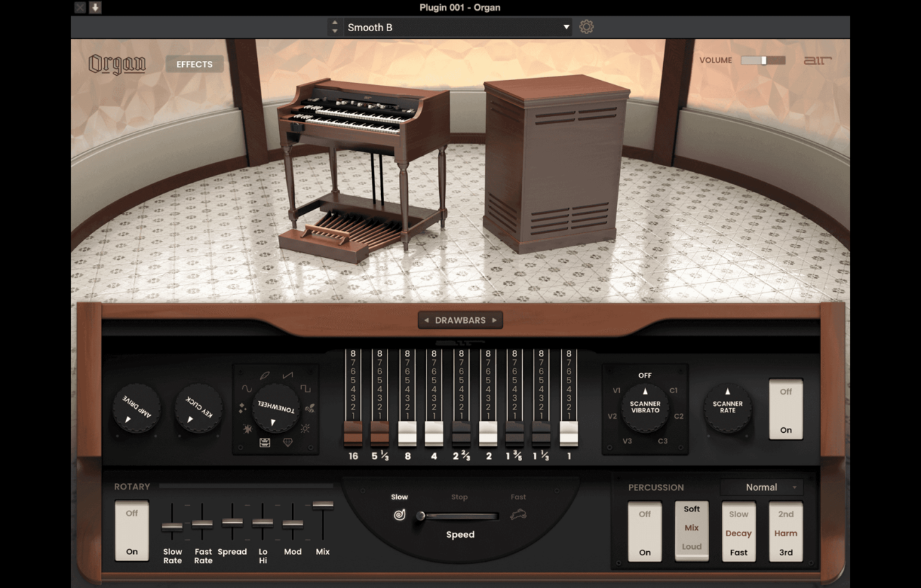Click the 1 1/3 drawbar handle

(x=541, y=434)
